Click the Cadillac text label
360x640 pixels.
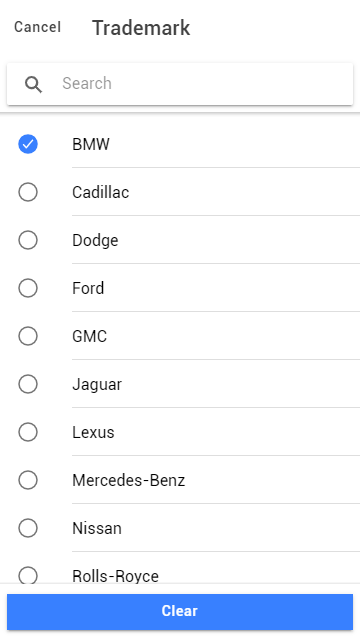(x=100, y=192)
